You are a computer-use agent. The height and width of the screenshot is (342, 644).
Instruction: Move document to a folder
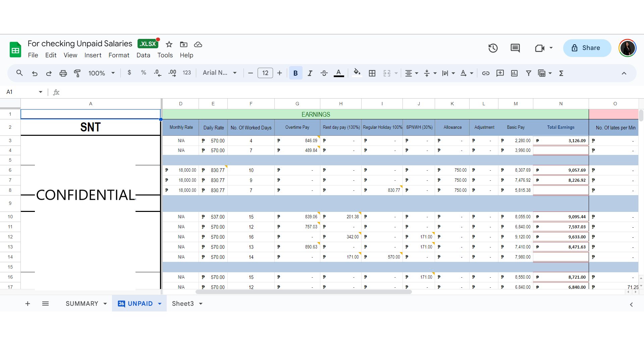pos(183,44)
